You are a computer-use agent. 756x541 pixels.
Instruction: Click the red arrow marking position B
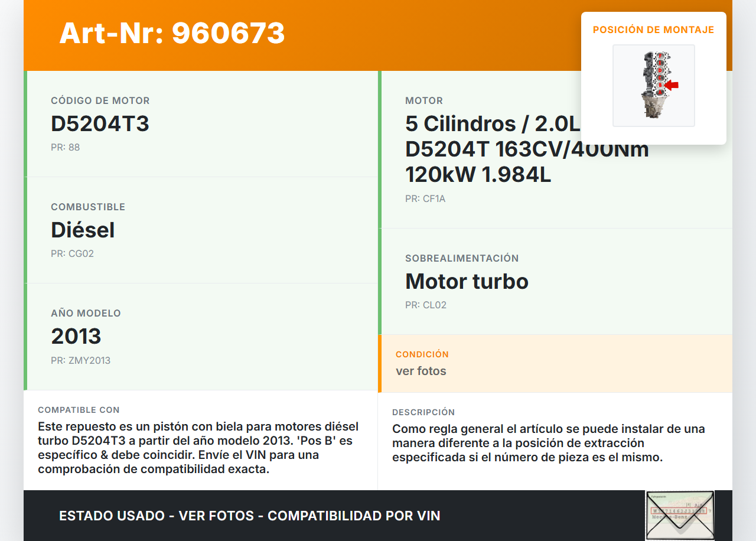point(672,86)
